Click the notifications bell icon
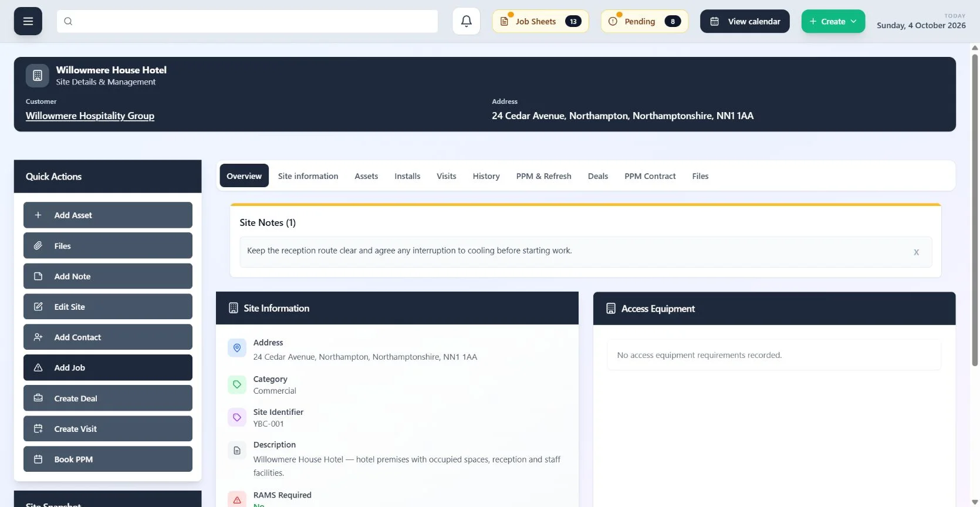980x507 pixels. [x=467, y=21]
